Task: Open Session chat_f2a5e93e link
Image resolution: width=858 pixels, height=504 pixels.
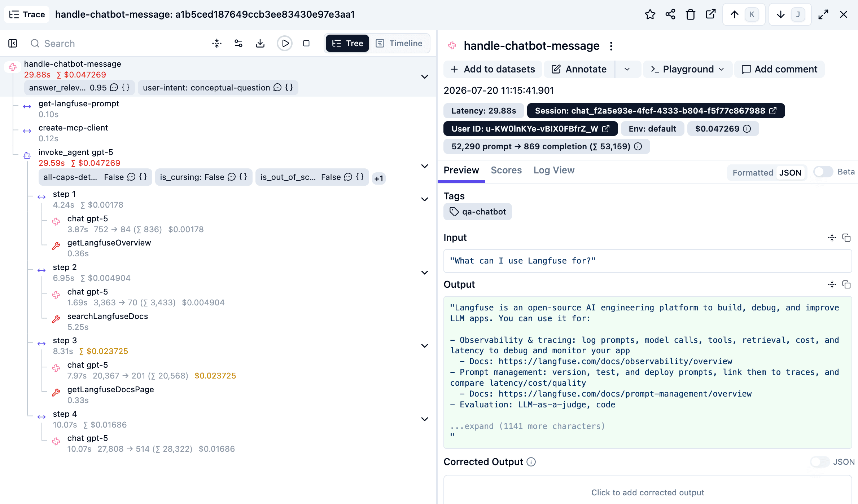Action: (x=656, y=111)
